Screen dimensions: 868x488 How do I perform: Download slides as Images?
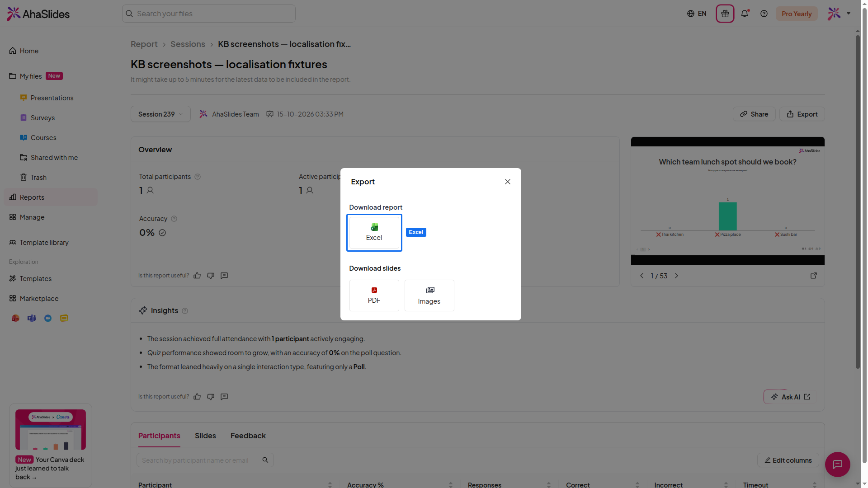click(x=429, y=296)
